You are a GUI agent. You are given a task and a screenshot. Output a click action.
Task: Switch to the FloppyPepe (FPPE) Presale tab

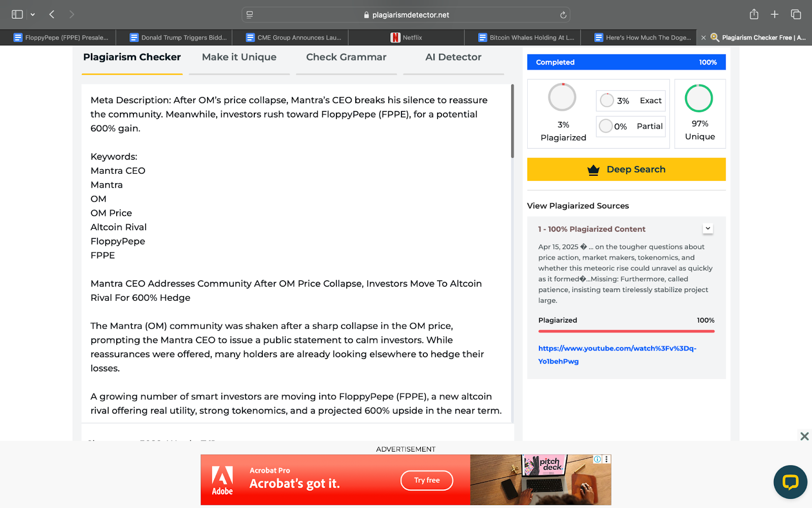click(58, 38)
